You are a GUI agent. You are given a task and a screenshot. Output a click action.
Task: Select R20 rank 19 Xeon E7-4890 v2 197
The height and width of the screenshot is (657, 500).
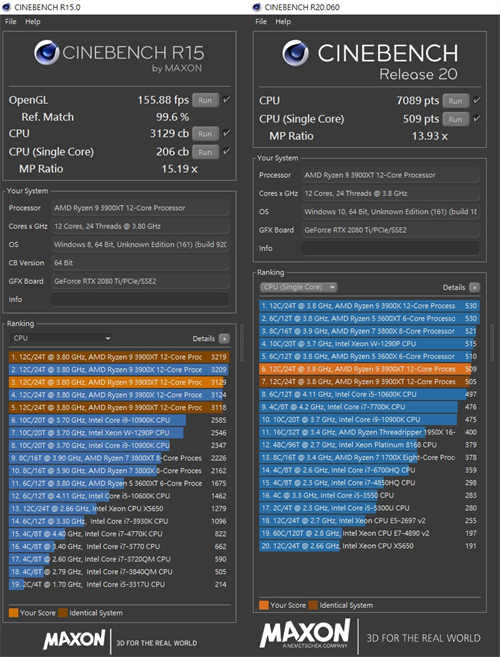[369, 533]
